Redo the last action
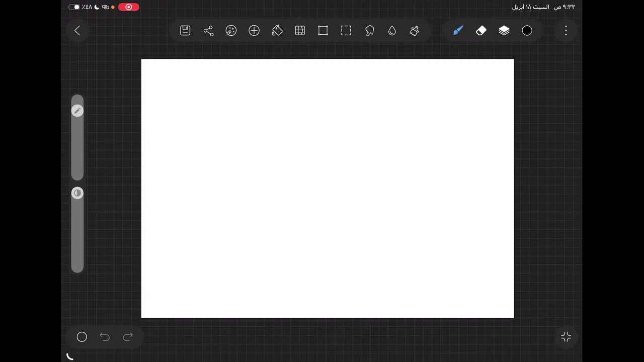This screenshot has height=362, width=644. point(128,337)
